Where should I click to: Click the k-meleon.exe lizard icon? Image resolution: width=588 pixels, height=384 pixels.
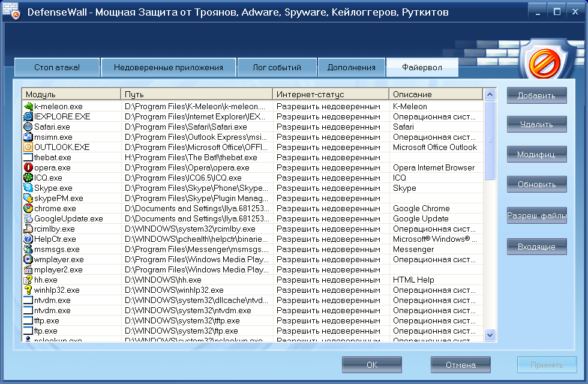(28, 107)
